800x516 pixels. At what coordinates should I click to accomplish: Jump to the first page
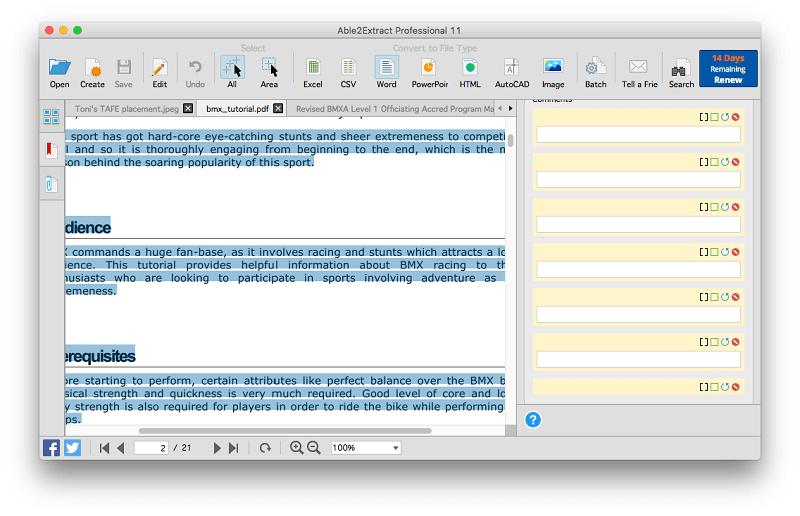[x=104, y=448]
